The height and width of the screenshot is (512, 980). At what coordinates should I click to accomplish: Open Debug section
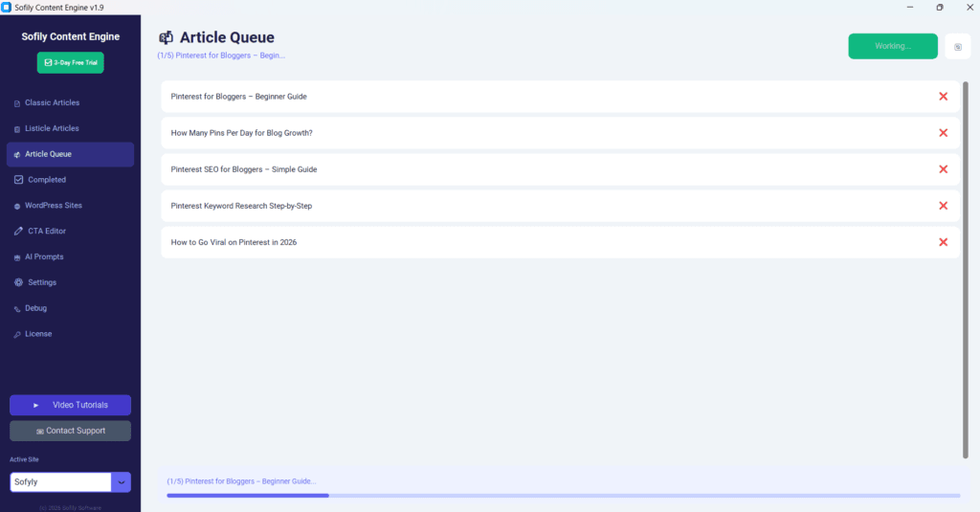click(x=70, y=308)
